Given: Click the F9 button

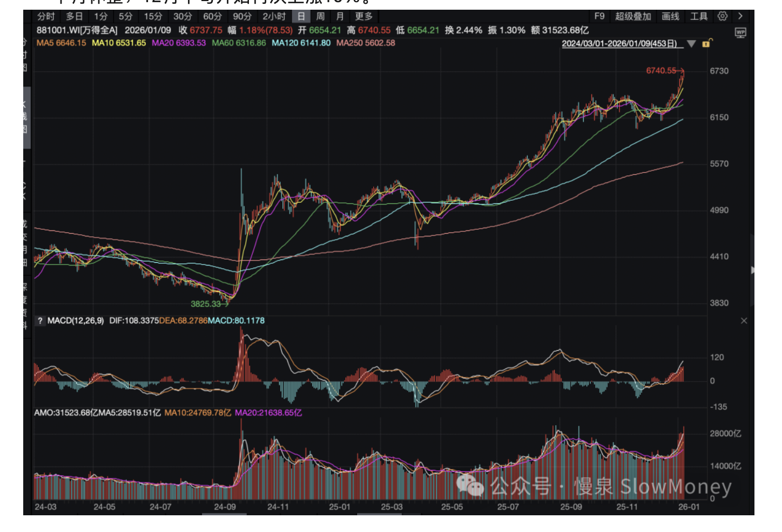Looking at the screenshot, I should (x=599, y=16).
